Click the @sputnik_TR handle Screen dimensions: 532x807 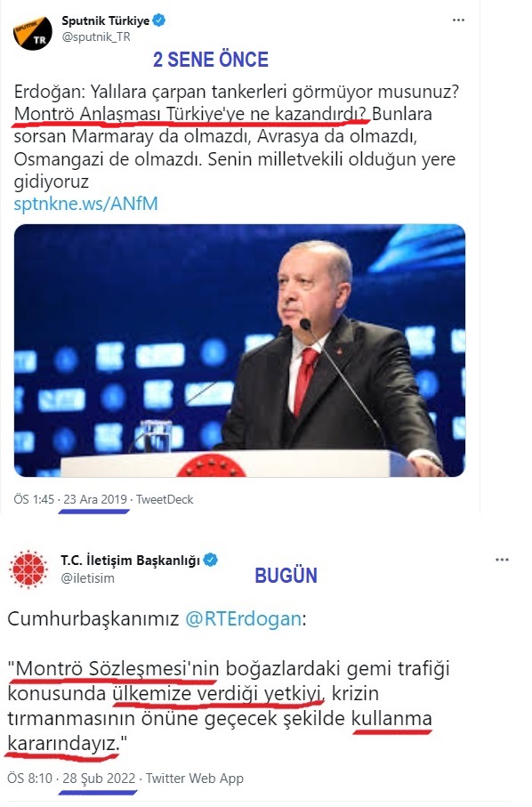[96, 37]
